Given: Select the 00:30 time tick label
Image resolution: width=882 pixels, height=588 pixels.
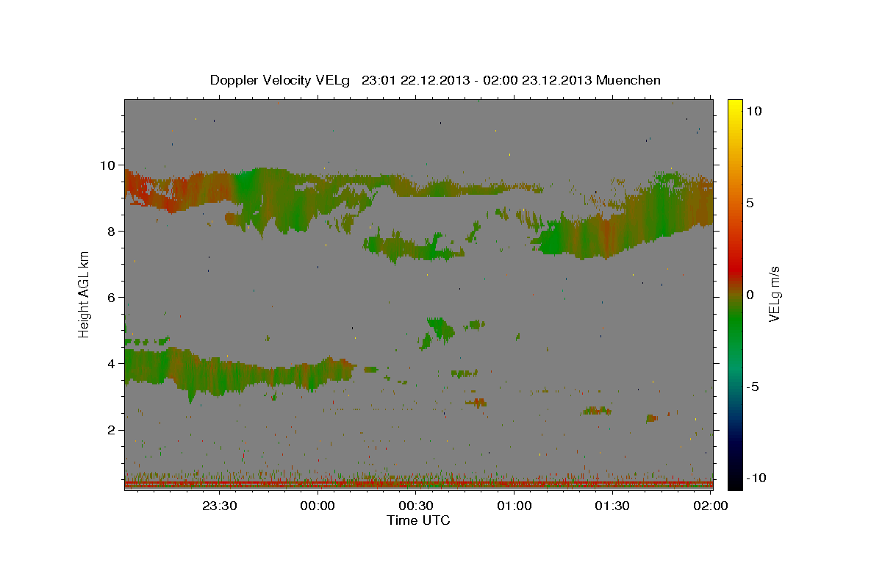Looking at the screenshot, I should click(416, 506).
